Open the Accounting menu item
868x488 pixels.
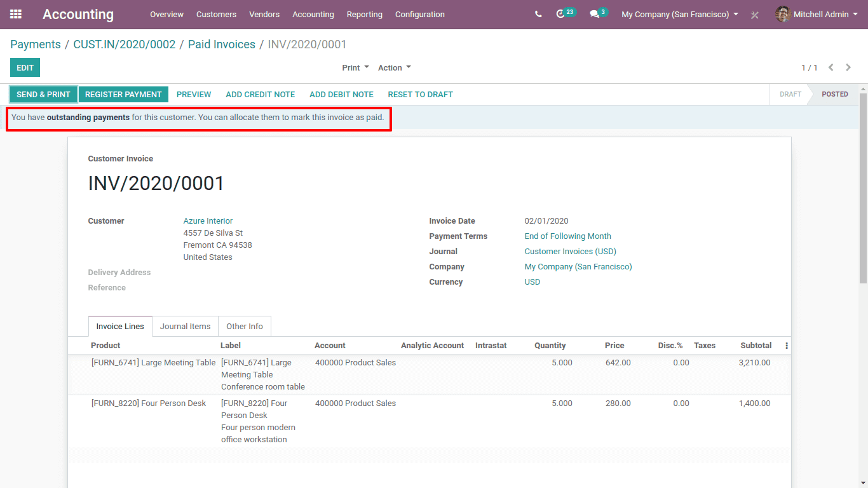(x=313, y=14)
